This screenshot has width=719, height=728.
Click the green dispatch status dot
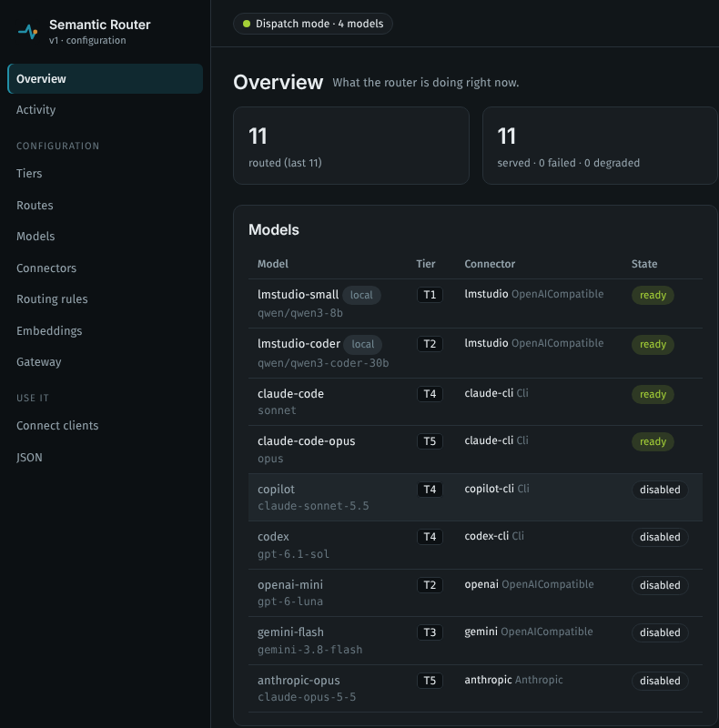tap(247, 24)
